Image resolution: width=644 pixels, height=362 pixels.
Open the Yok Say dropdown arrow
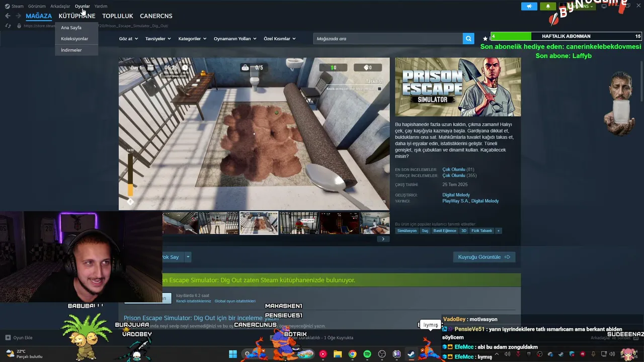click(188, 257)
